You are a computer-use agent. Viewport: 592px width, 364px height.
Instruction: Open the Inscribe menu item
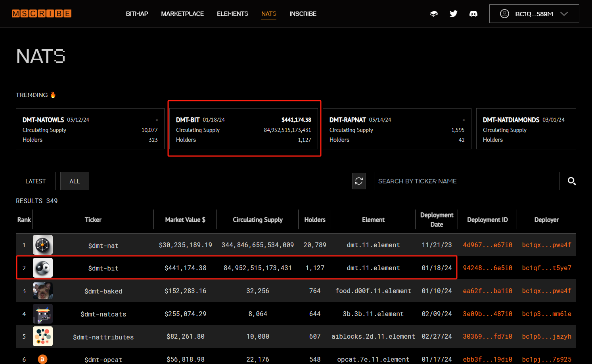click(x=303, y=14)
